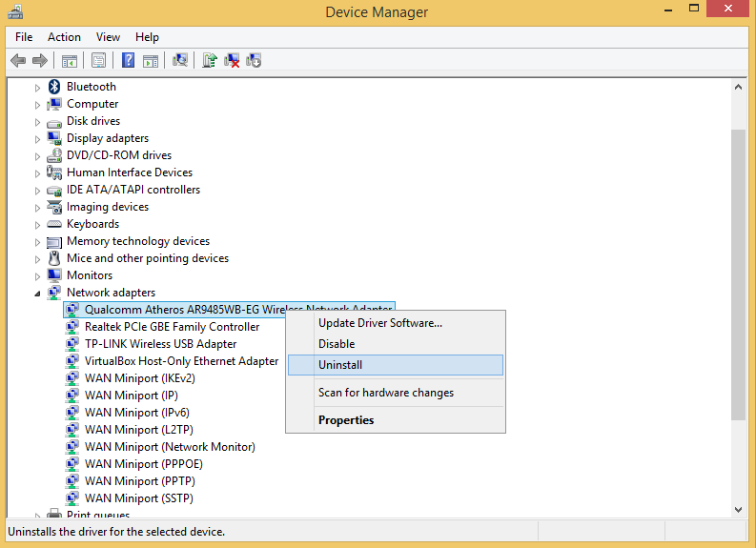756x548 pixels.
Task: Expand the Display adapters node
Action: click(37, 139)
